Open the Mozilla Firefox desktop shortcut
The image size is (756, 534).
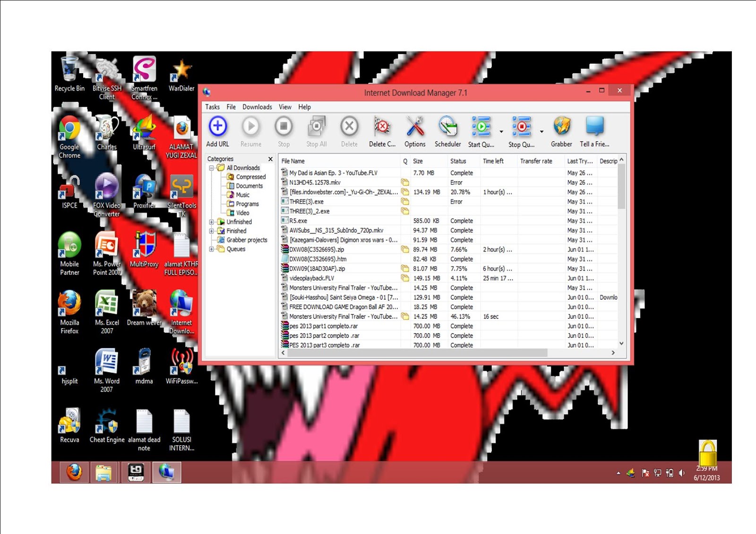[69, 313]
